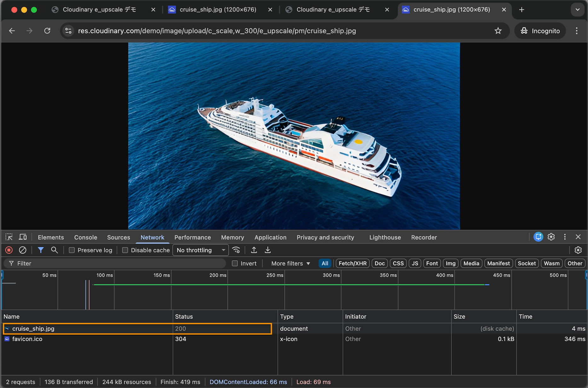The image size is (588, 388).
Task: Open the Lighthouse panel tab
Action: pos(385,238)
